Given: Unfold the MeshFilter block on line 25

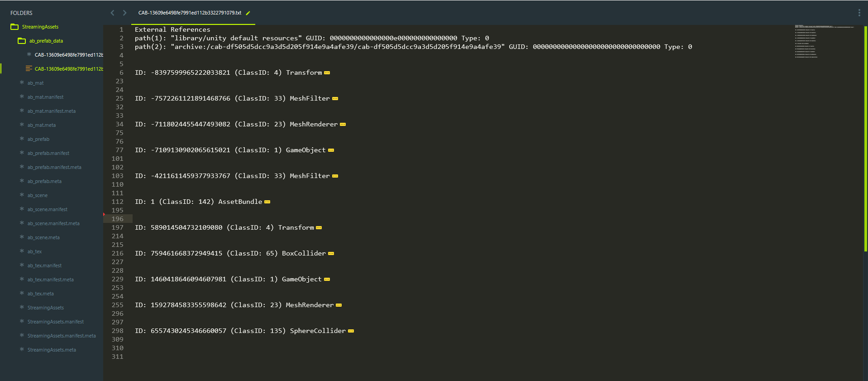Looking at the screenshot, I should (335, 99).
